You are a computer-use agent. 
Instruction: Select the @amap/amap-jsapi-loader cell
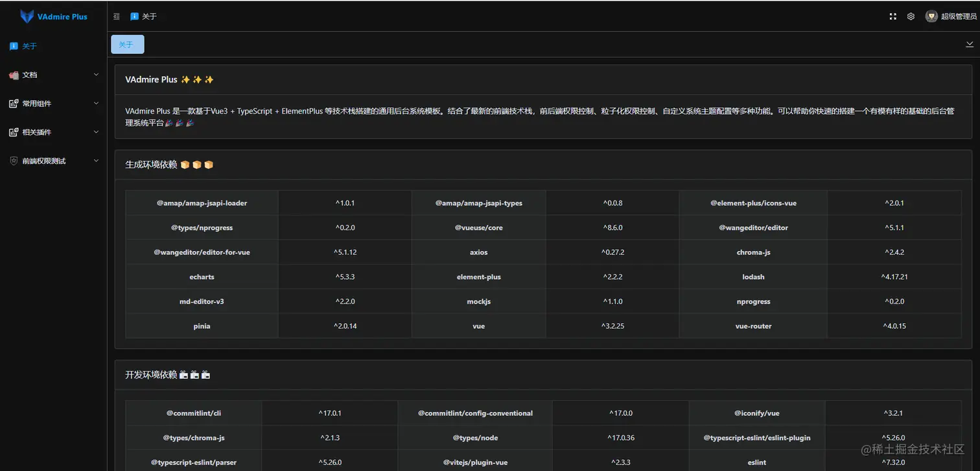pos(202,203)
